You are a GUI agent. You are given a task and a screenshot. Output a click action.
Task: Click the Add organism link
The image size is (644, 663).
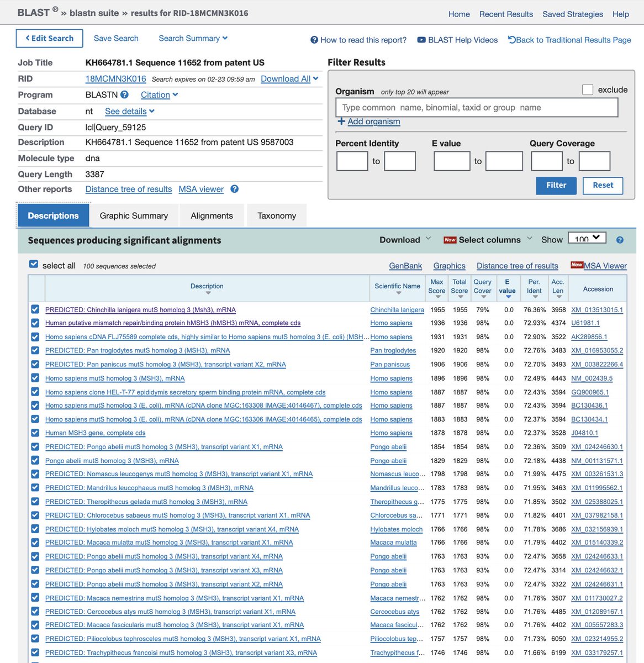click(x=374, y=122)
